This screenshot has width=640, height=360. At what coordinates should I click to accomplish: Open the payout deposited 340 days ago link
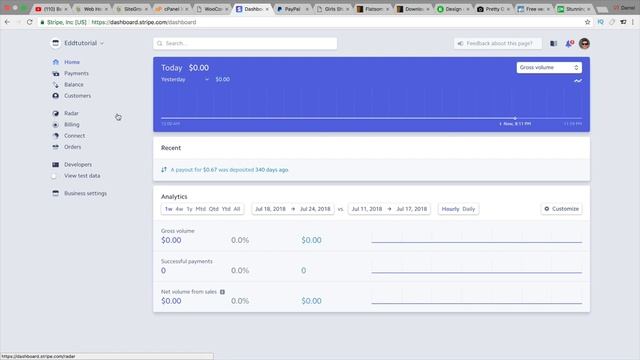pos(229,170)
